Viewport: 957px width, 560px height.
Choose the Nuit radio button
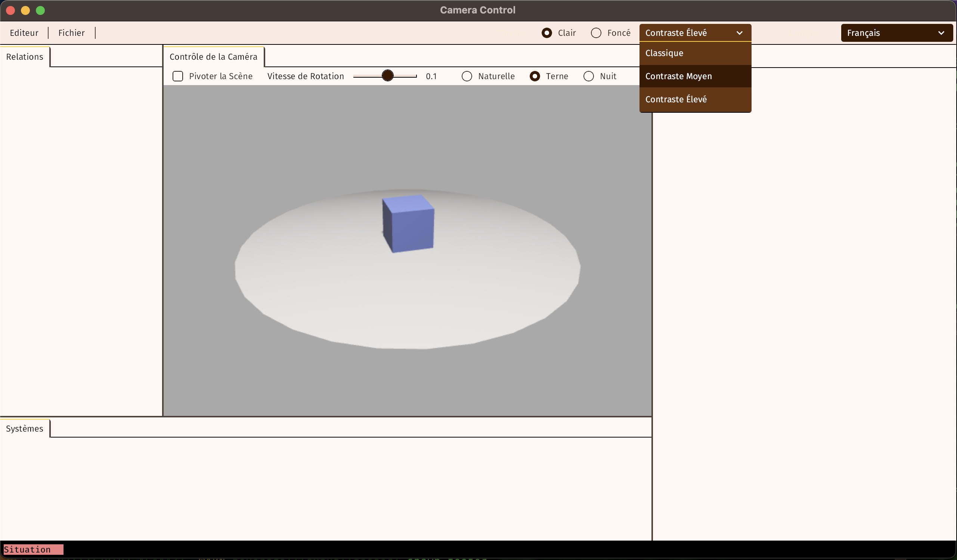click(588, 76)
